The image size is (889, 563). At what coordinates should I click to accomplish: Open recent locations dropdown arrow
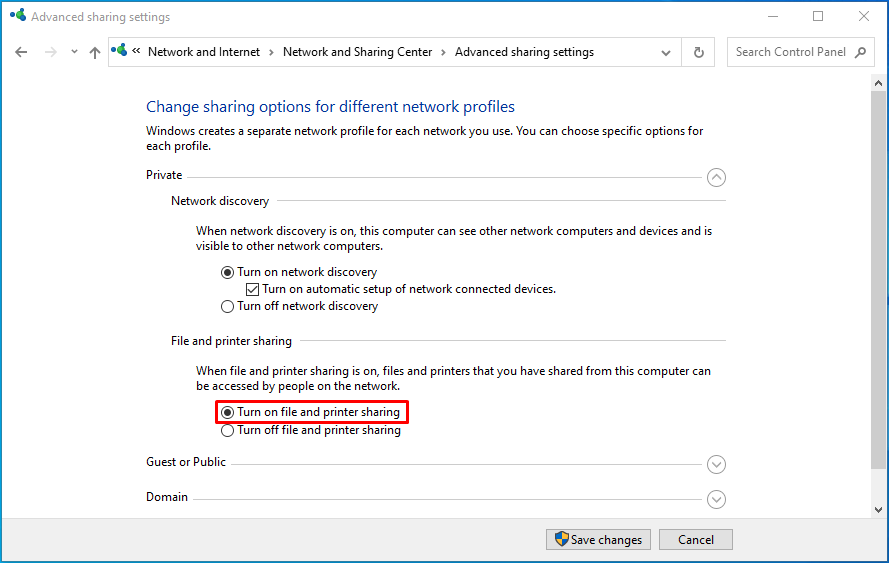click(74, 52)
